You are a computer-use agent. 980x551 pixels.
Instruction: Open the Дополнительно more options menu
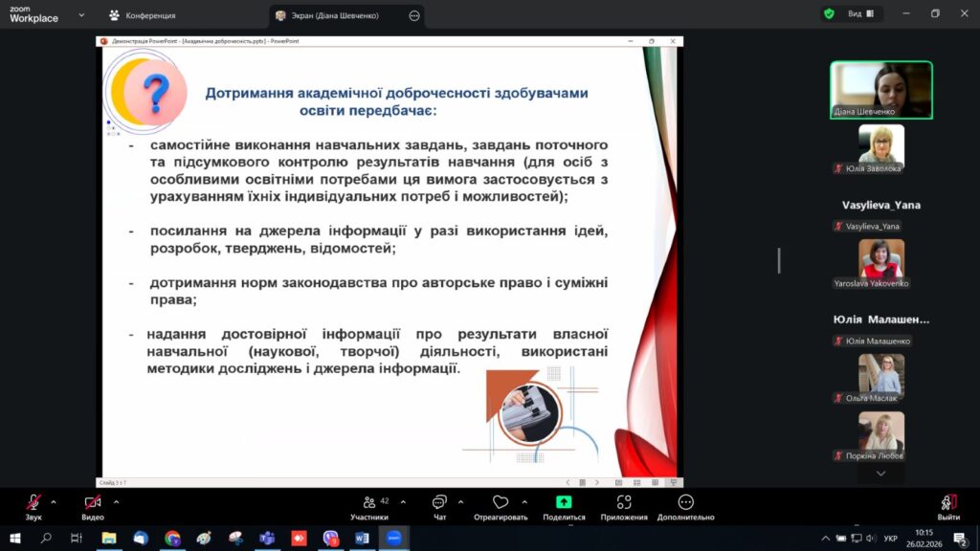pyautogui.click(x=685, y=506)
